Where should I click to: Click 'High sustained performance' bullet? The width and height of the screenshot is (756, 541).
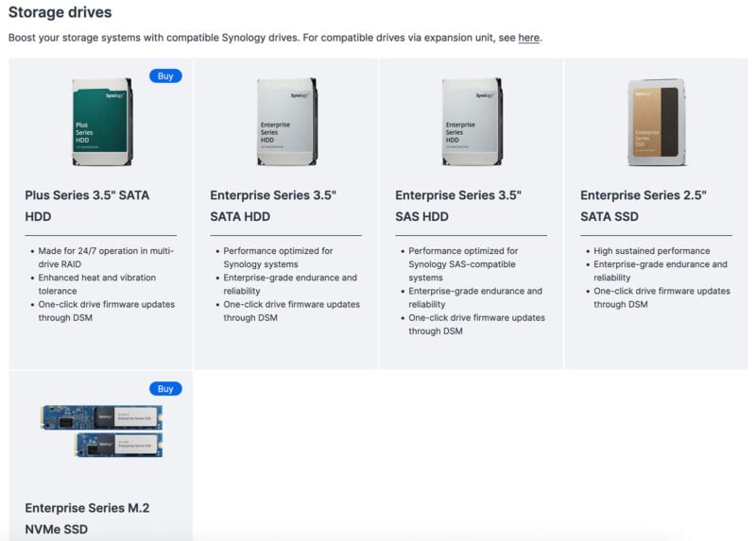coord(652,251)
